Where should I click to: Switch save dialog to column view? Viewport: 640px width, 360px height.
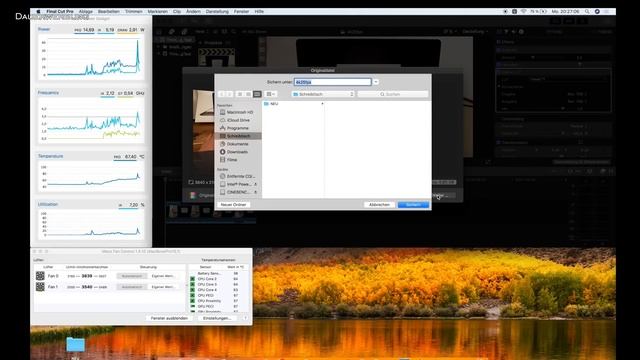coord(257,94)
